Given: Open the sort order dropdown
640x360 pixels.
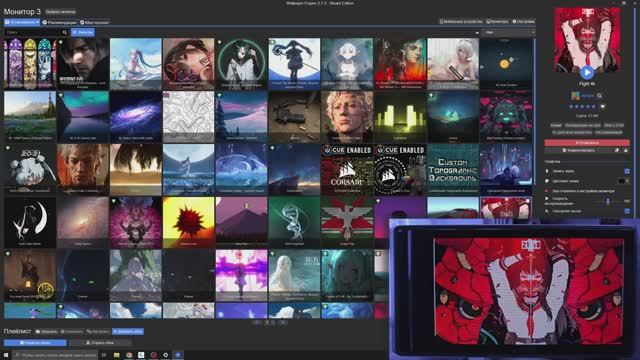Looking at the screenshot, I should point(509,32).
